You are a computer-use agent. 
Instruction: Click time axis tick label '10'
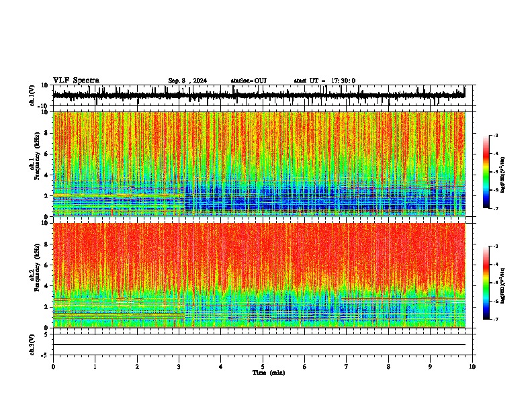(472, 367)
